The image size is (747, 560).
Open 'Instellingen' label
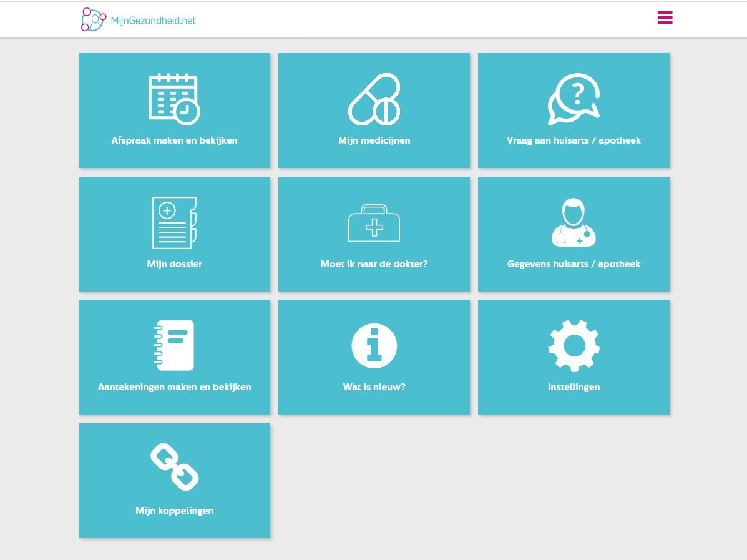[574, 386]
